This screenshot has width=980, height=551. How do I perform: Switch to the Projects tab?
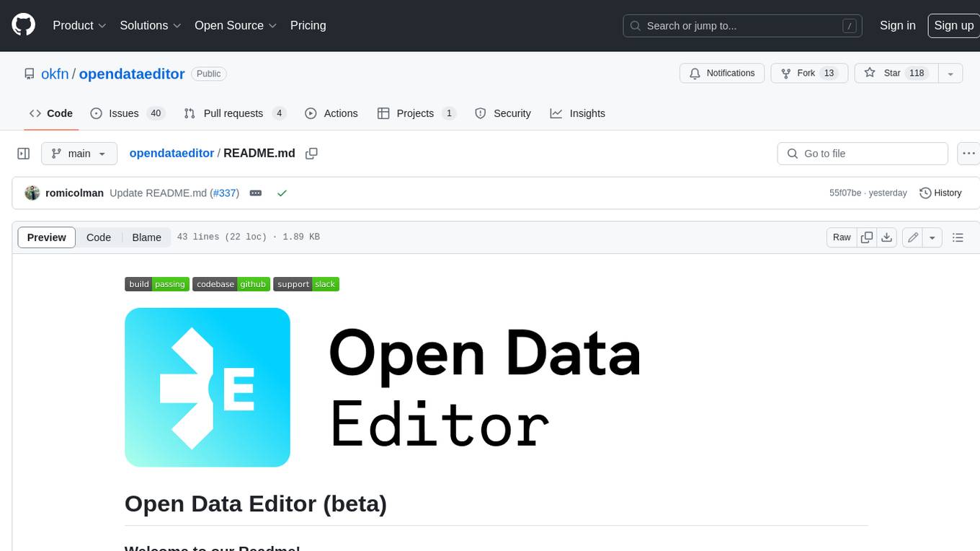[416, 113]
